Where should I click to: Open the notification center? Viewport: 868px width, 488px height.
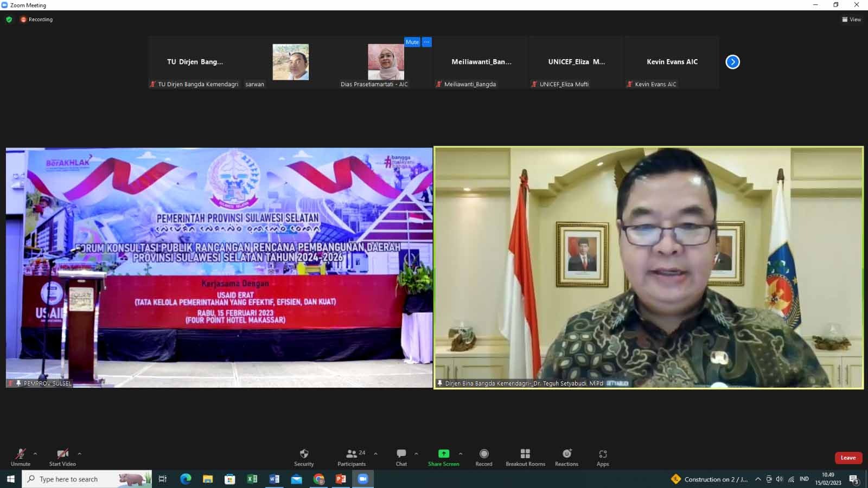click(854, 479)
